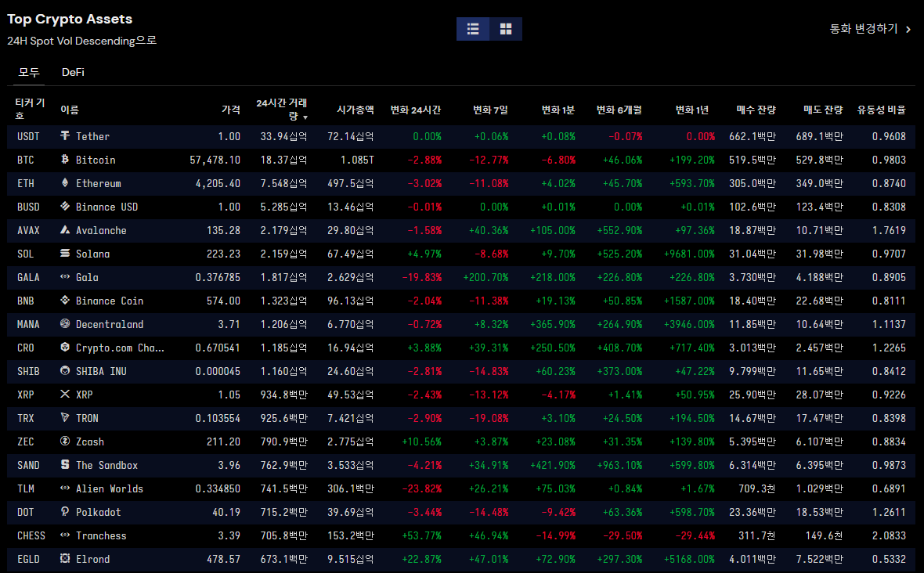The width and height of the screenshot is (924, 573).
Task: Sort by 유동성 비율 column header
Action: pyautogui.click(x=882, y=110)
